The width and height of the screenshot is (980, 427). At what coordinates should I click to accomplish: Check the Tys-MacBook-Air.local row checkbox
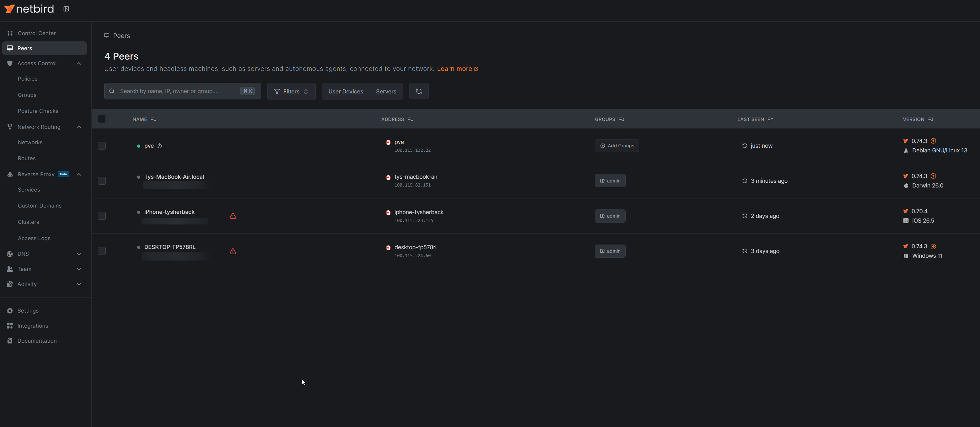pos(102,181)
